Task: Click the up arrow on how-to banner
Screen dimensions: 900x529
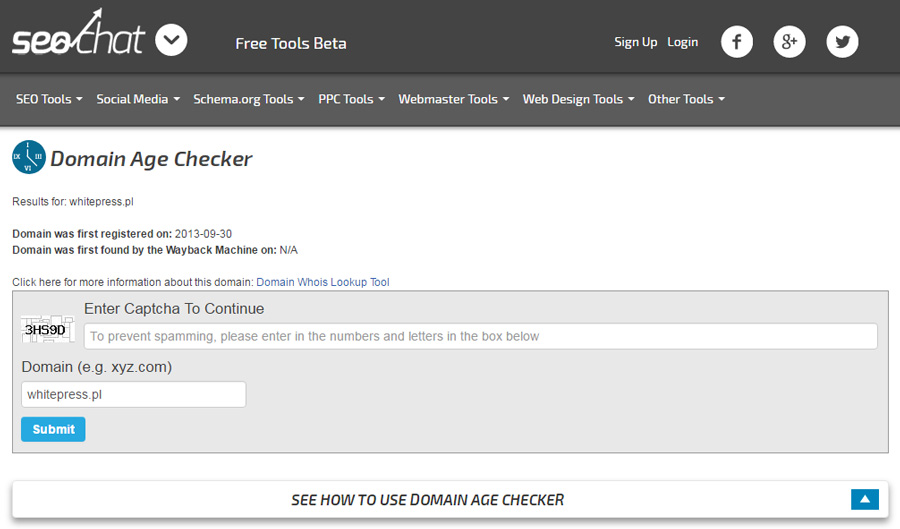Action: tap(865, 499)
